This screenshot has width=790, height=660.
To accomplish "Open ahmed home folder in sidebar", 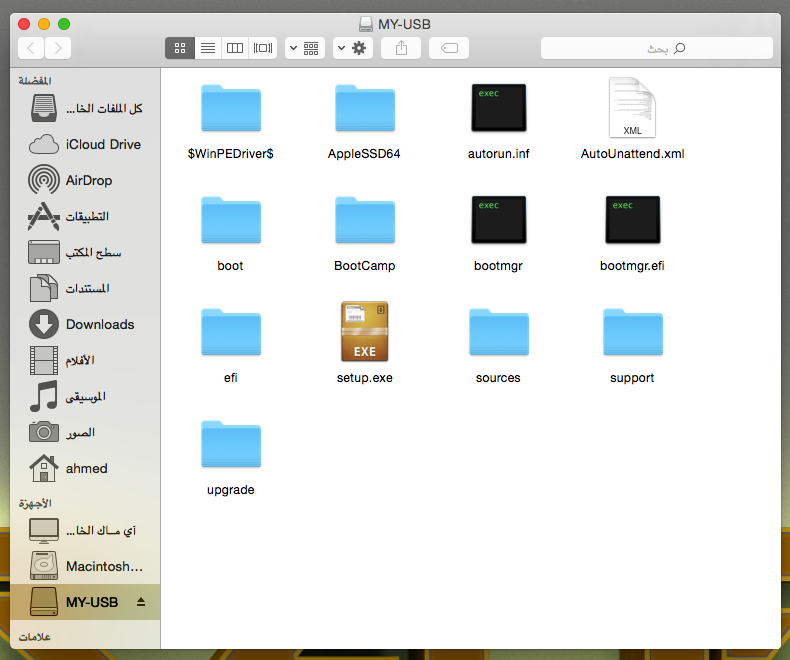I will point(85,469).
